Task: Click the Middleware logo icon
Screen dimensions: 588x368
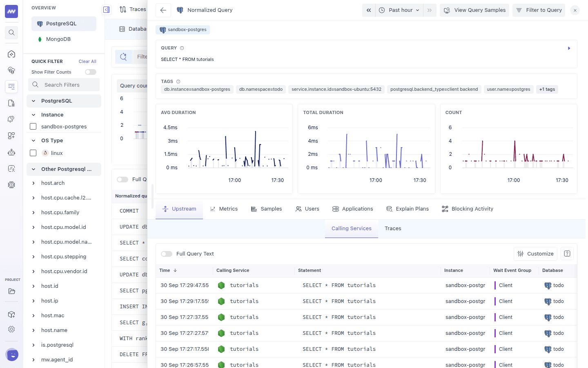Action: [x=11, y=11]
